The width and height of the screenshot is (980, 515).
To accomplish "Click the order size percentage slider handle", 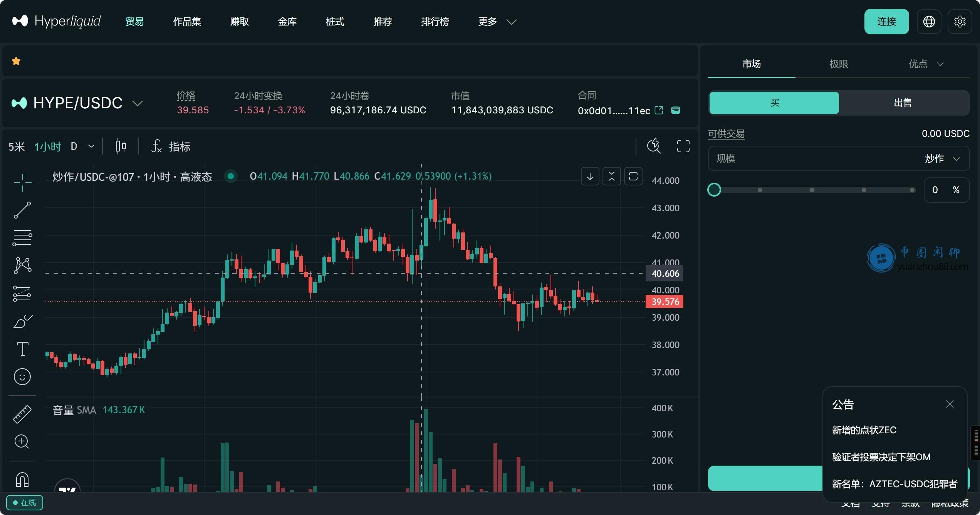I will (x=714, y=190).
